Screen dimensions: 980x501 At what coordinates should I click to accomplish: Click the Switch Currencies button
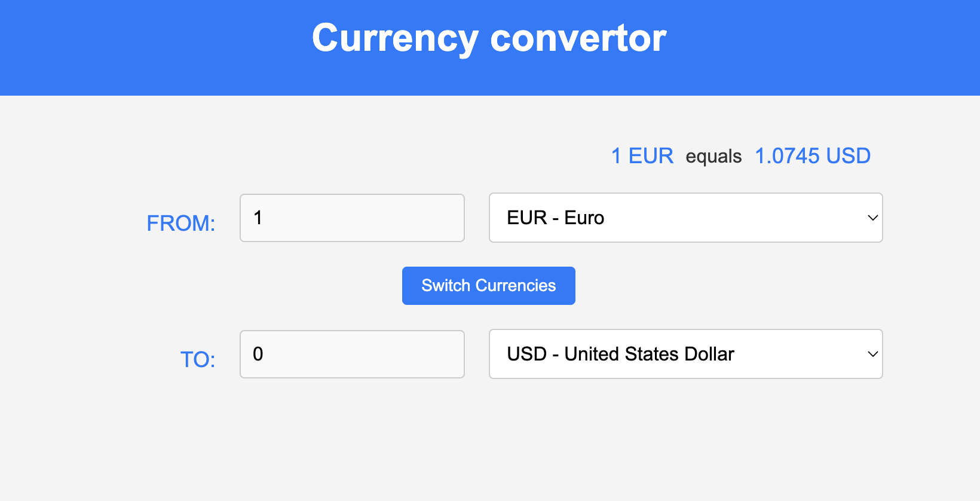click(488, 286)
